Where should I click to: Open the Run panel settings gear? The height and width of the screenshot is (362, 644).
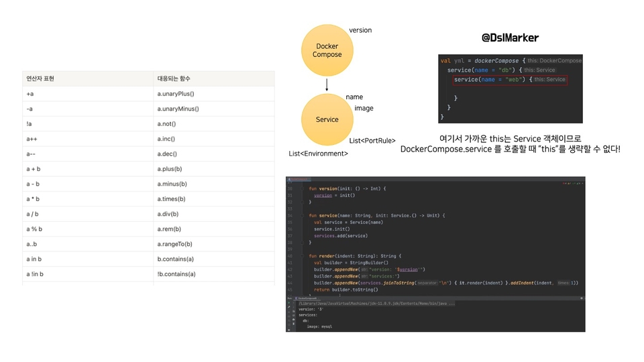[x=582, y=298]
